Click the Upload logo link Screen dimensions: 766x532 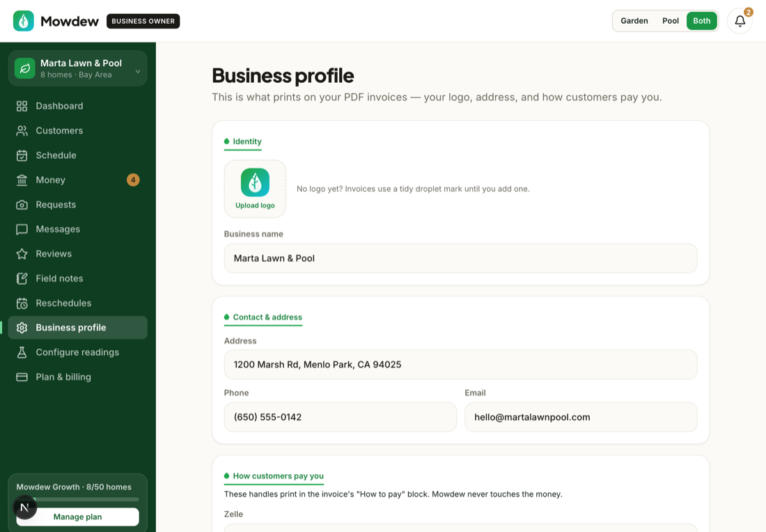click(x=255, y=205)
